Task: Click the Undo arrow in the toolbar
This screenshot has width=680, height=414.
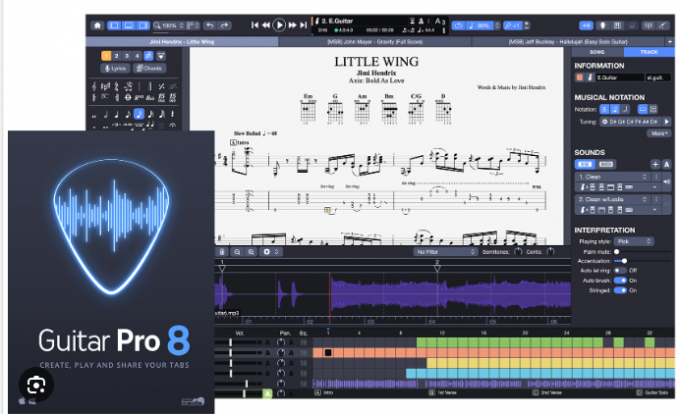Action: tap(210, 24)
